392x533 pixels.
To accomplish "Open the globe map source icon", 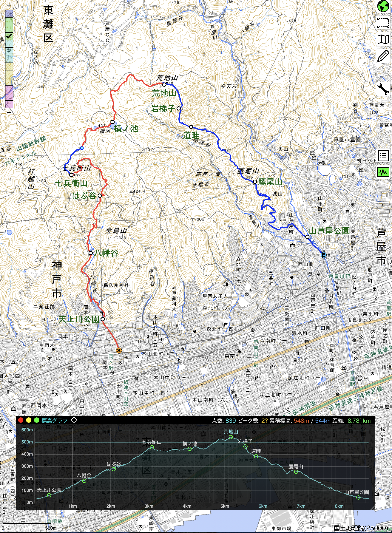I will pyautogui.click(x=383, y=6).
